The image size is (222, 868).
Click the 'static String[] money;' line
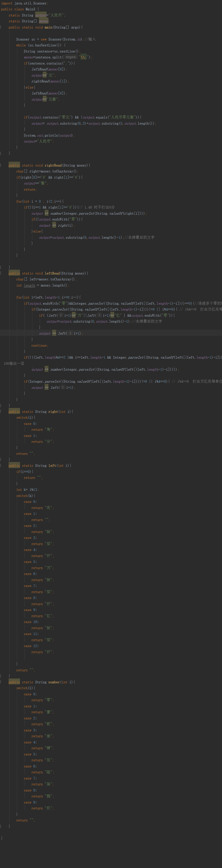tap(29, 22)
